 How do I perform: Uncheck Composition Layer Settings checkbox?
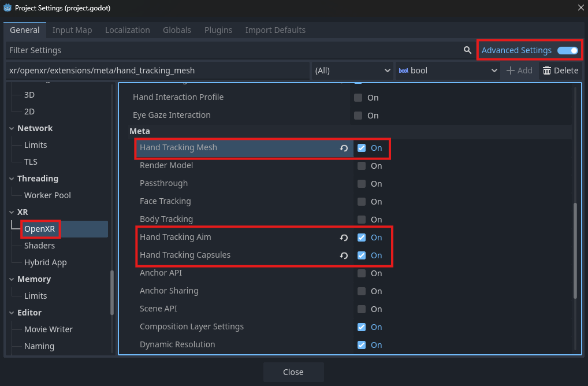[362, 327]
